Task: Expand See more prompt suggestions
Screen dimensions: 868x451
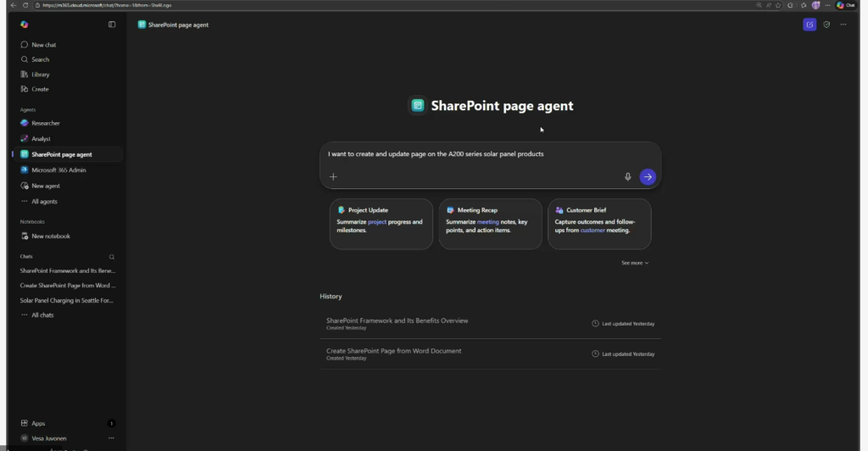Action: pyautogui.click(x=635, y=263)
